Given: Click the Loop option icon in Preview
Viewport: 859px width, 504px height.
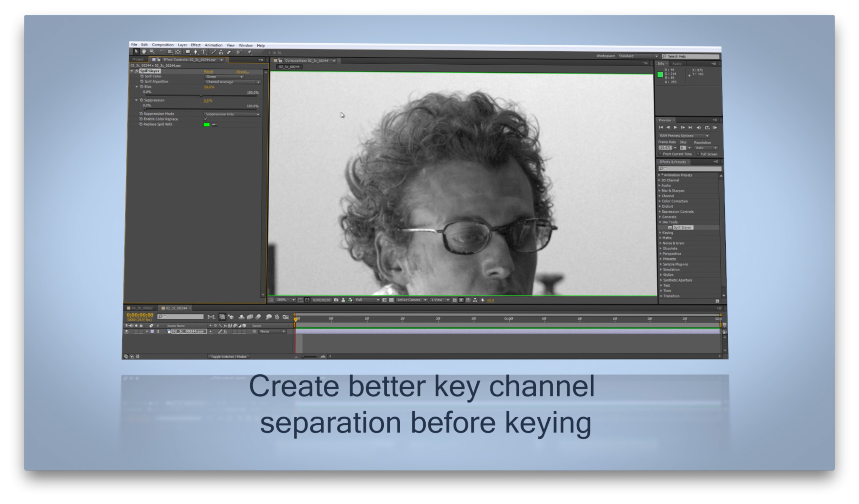Looking at the screenshot, I should (707, 127).
